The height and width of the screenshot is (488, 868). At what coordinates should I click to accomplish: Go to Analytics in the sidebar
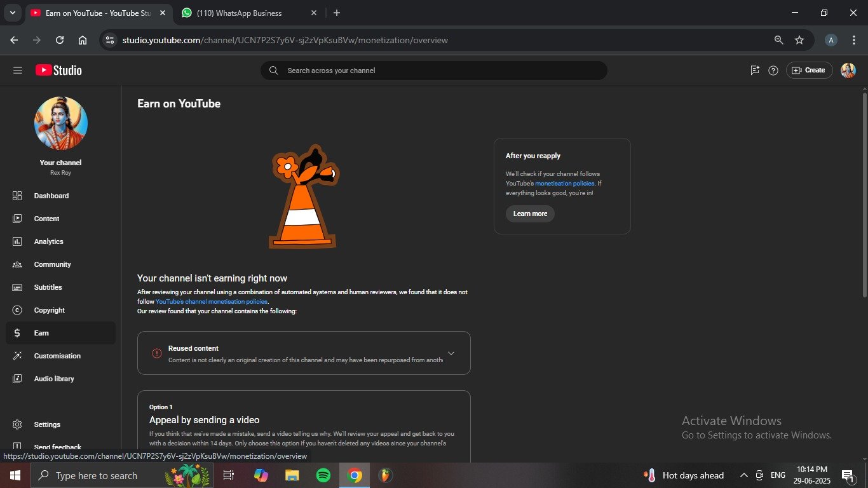[61, 241]
